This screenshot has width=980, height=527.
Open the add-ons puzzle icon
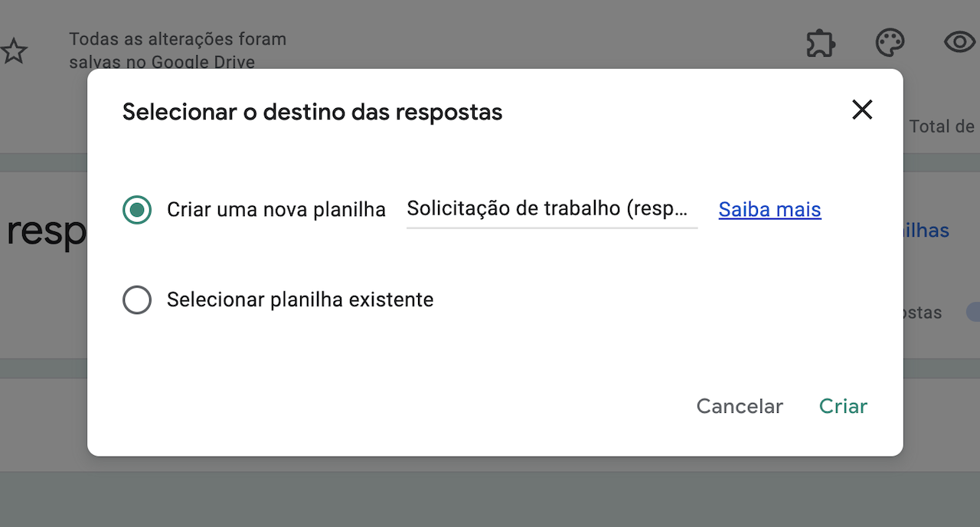coord(821,43)
